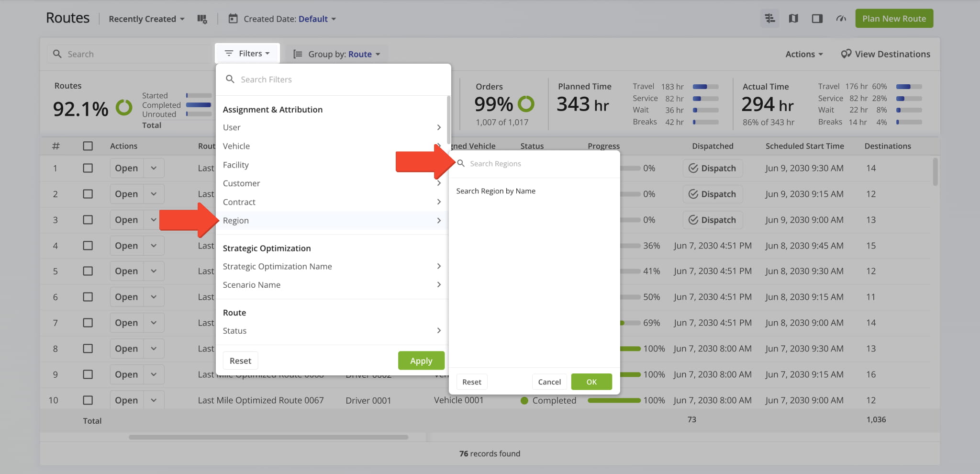Expand the Open dropdown arrow in row 1
The image size is (980, 474).
[154, 168]
